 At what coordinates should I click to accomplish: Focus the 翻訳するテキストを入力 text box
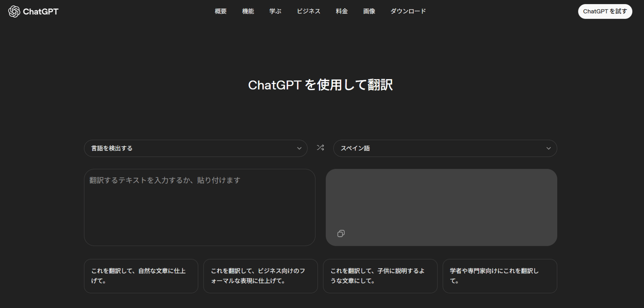point(199,207)
